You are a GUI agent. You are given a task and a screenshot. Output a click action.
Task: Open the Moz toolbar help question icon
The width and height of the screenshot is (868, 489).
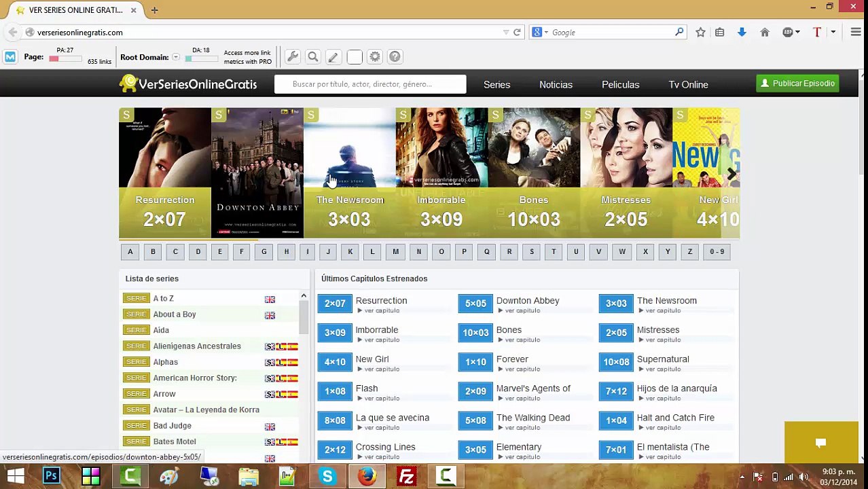pyautogui.click(x=395, y=57)
